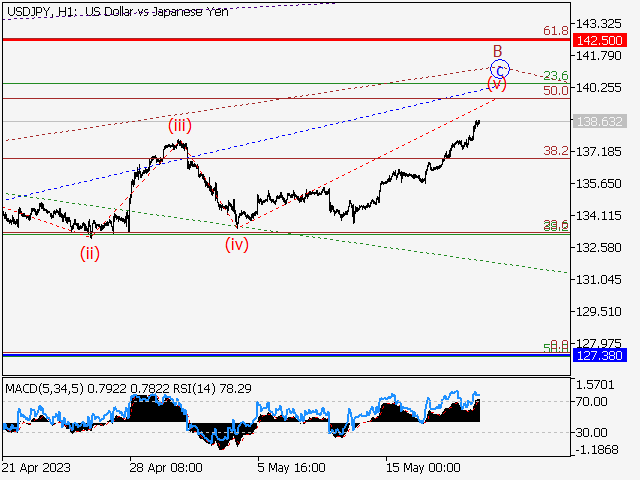Click the 141.790 price axis value
This screenshot has height=480, width=640.
coord(598,55)
